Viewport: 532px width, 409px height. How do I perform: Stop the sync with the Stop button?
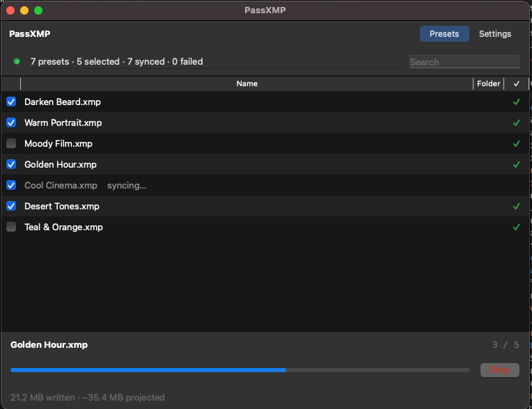coord(499,369)
